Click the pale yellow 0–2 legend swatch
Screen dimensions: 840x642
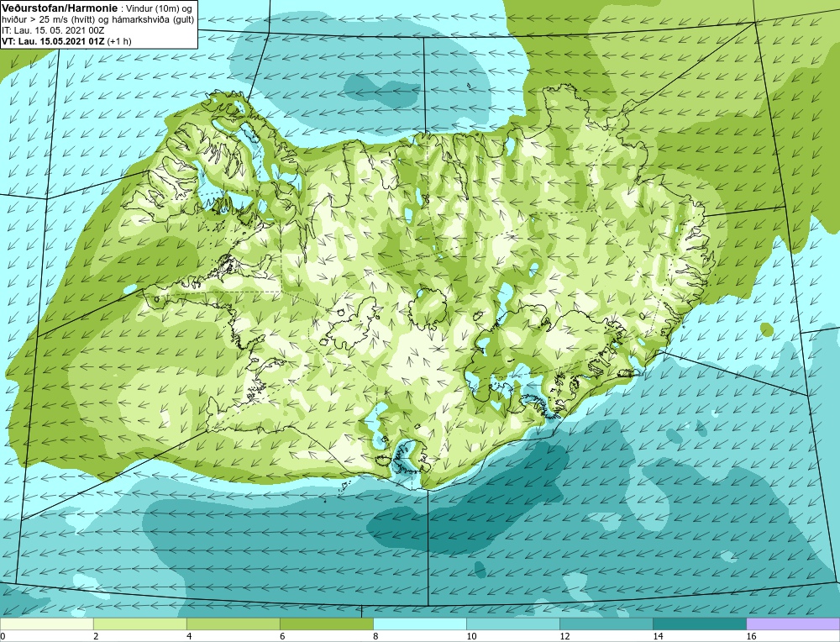click(x=46, y=624)
